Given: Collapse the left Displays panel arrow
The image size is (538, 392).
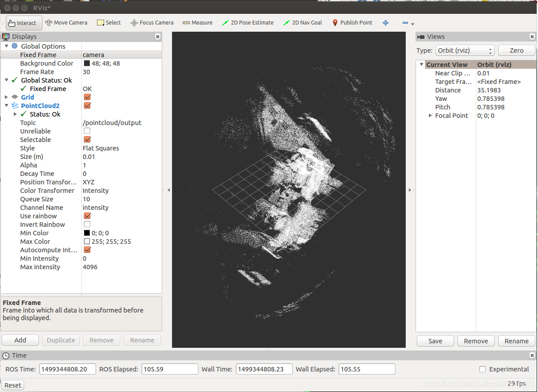Looking at the screenshot, I should pos(168,190).
